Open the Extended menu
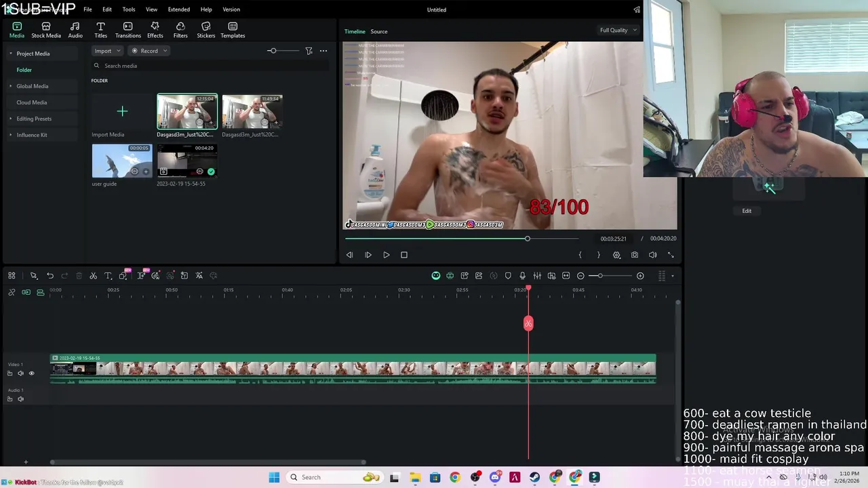The height and width of the screenshot is (488, 868). [179, 9]
